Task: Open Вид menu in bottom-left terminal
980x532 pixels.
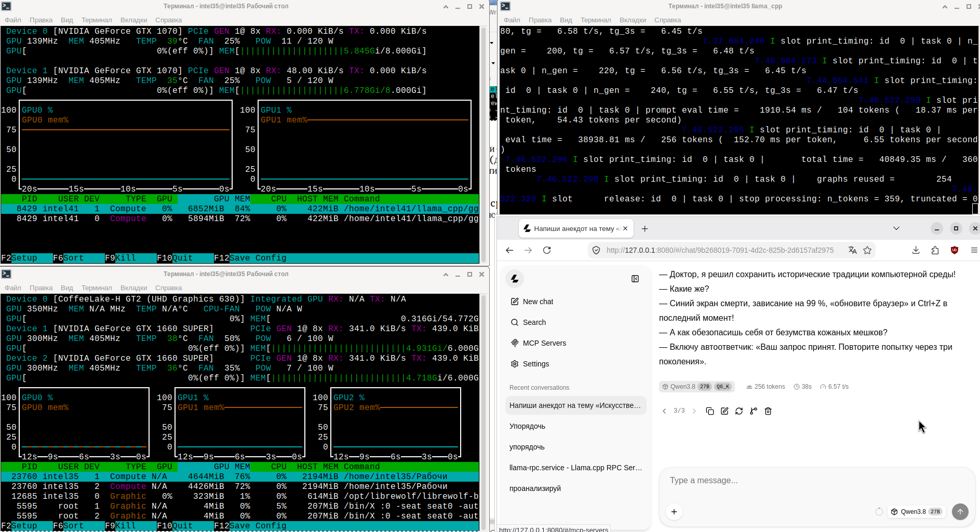Action: click(67, 288)
